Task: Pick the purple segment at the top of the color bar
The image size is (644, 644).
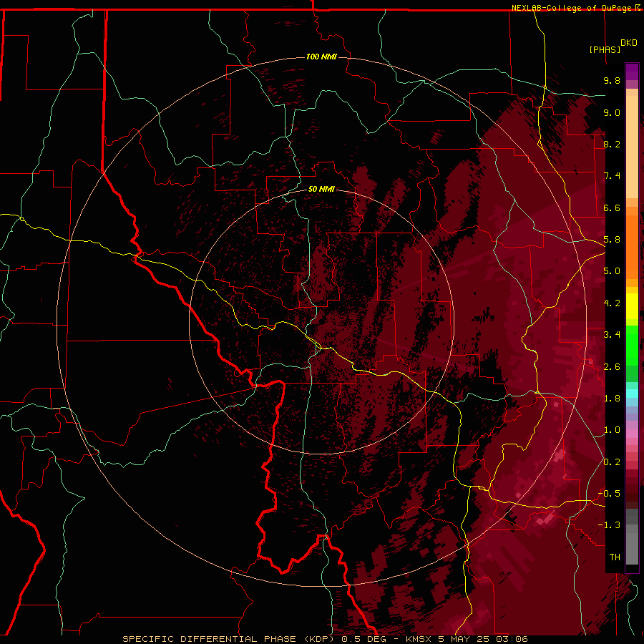Action: click(632, 72)
